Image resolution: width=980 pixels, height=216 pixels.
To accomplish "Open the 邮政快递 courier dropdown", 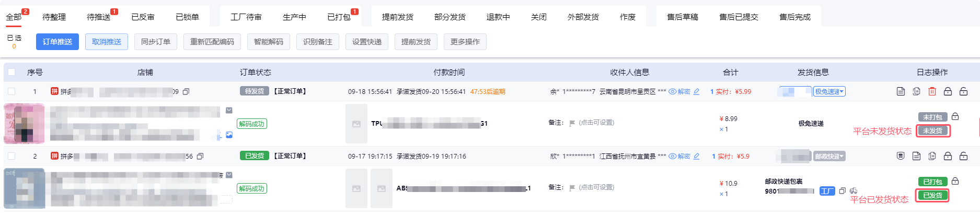I will [x=829, y=157].
